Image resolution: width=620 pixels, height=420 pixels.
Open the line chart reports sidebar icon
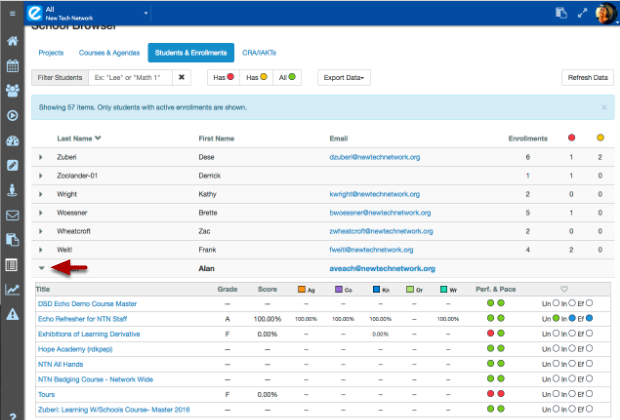point(13,289)
